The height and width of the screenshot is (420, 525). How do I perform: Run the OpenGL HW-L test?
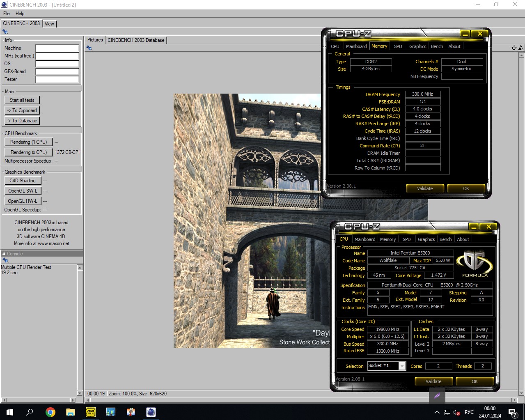(x=23, y=201)
